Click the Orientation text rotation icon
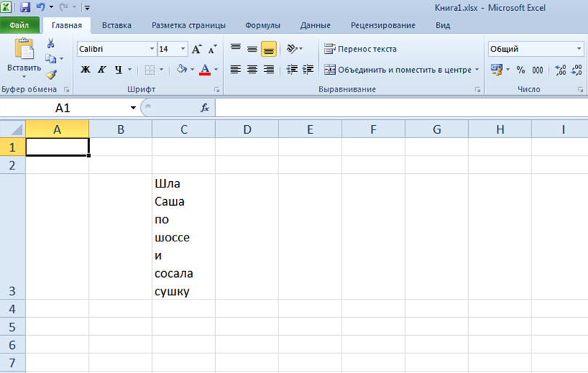Image resolution: width=588 pixels, height=373 pixels. [x=292, y=49]
